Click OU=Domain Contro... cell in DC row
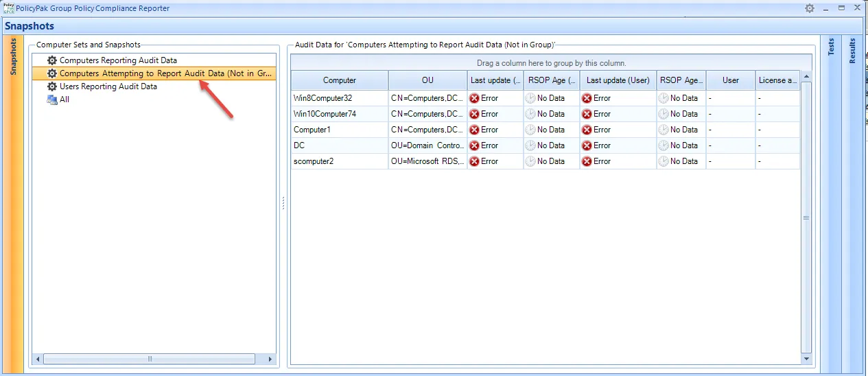The image size is (868, 376). point(427,145)
